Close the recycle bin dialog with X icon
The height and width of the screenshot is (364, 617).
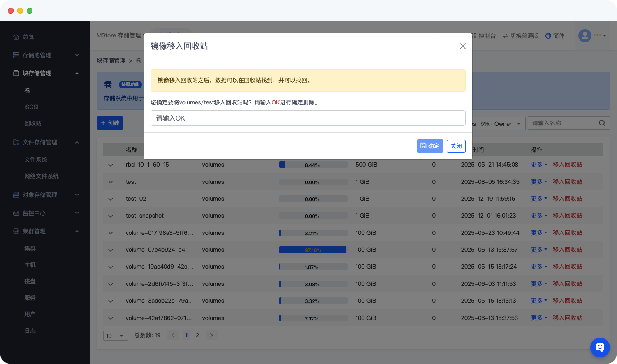click(463, 46)
